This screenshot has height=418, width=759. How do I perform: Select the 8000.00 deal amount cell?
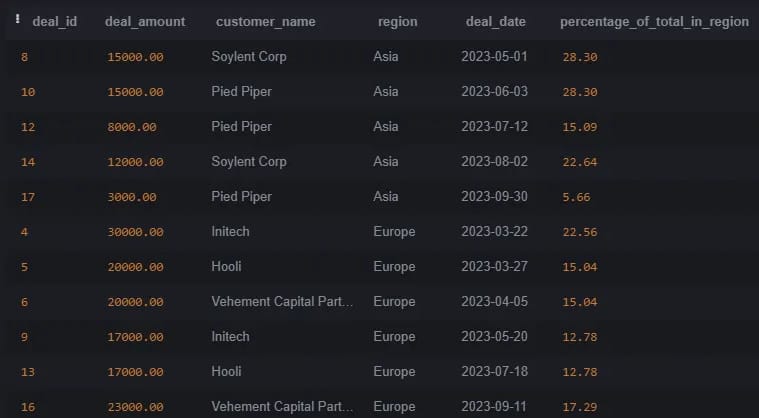(132, 127)
